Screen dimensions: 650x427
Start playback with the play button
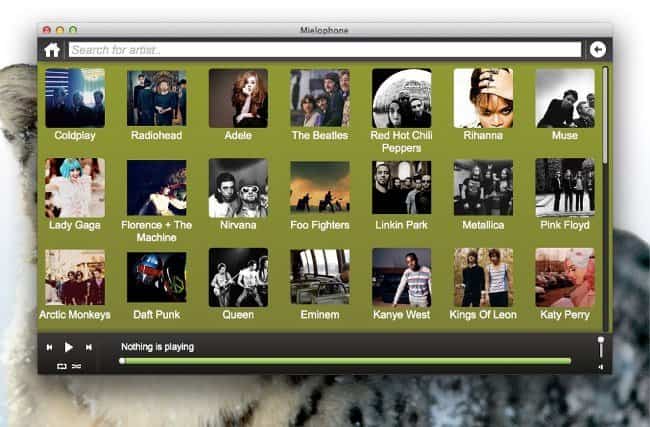point(69,347)
